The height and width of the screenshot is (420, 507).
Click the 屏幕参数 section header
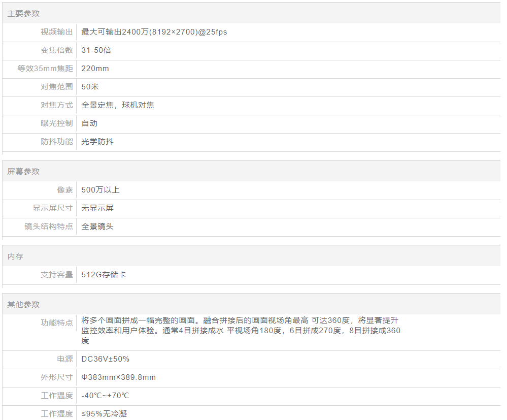click(23, 172)
